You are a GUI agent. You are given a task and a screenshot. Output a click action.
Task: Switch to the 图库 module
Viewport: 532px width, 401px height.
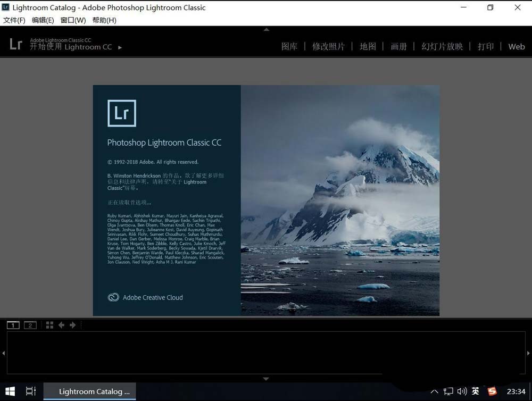coord(289,46)
